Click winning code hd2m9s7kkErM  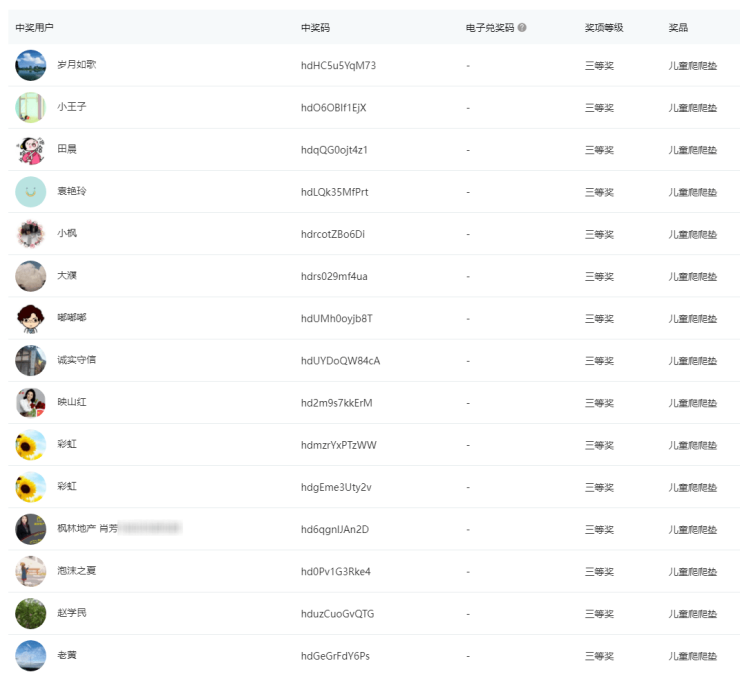click(336, 403)
